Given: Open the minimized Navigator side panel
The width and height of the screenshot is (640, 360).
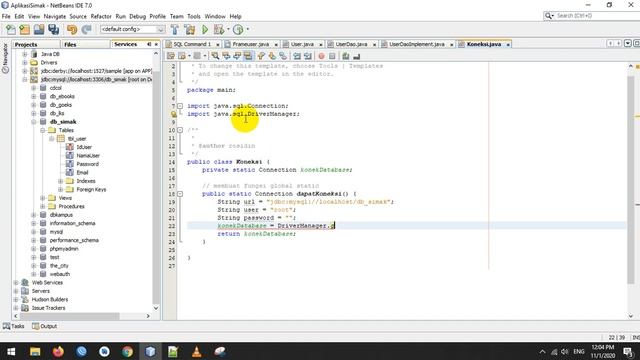Looking at the screenshot, I should pyautogui.click(x=5, y=58).
